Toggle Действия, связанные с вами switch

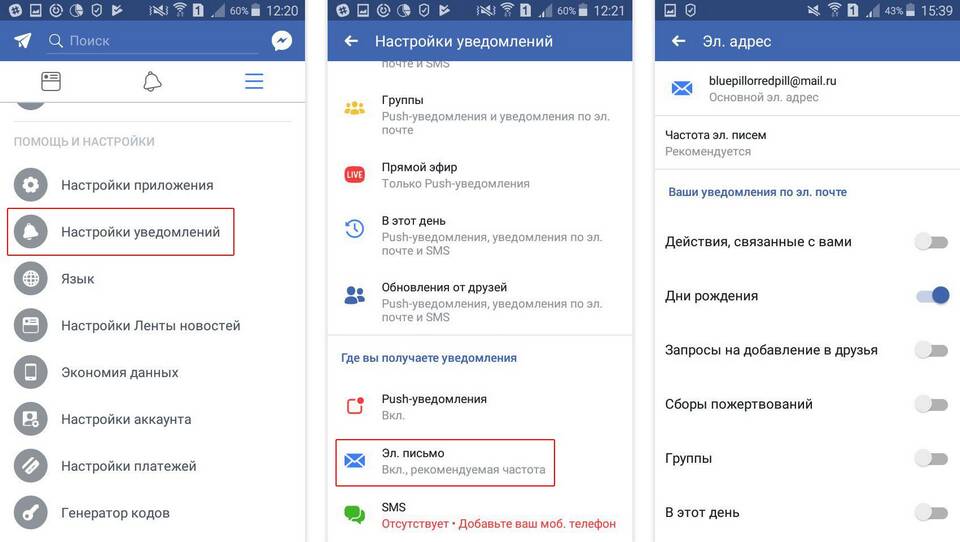(931, 242)
